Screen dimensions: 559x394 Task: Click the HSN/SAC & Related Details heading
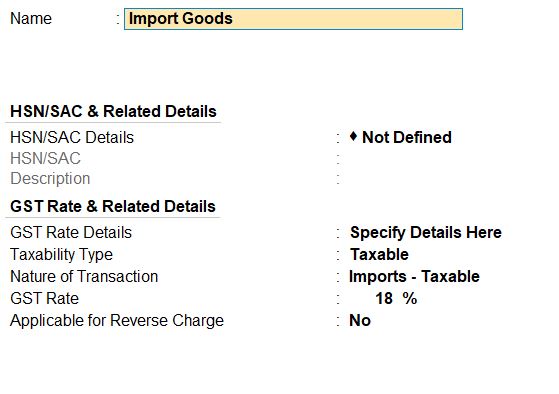(x=113, y=111)
